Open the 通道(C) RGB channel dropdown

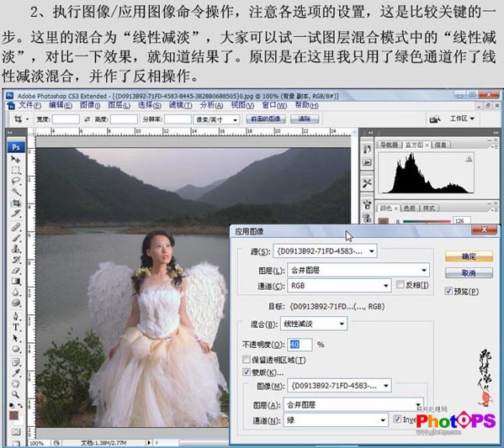tap(339, 286)
